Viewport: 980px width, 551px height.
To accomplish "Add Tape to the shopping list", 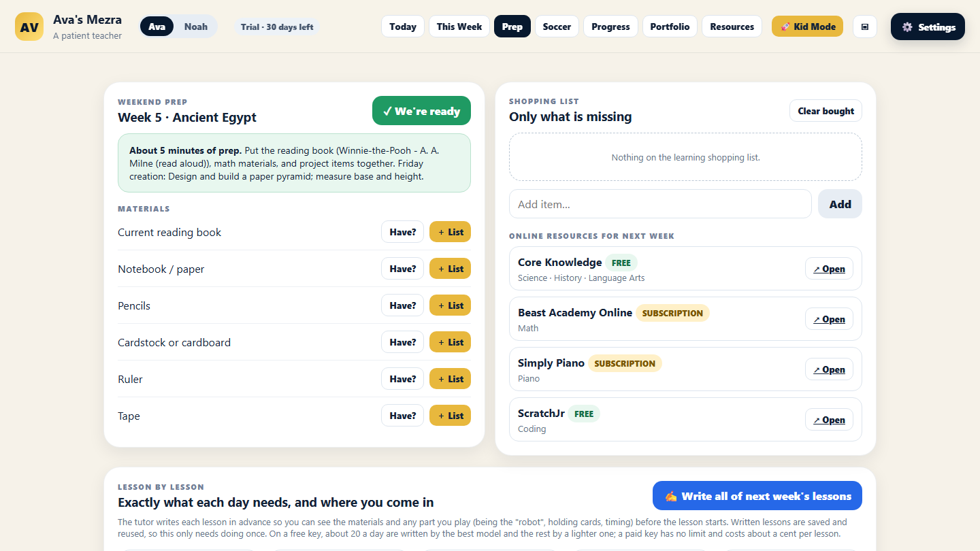I will pos(450,416).
